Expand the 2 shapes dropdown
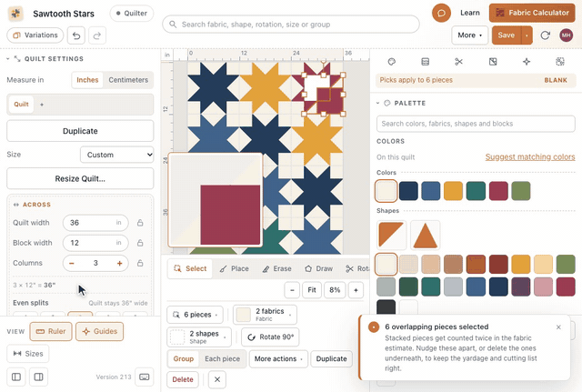This screenshot has width=582, height=392. pos(199,337)
